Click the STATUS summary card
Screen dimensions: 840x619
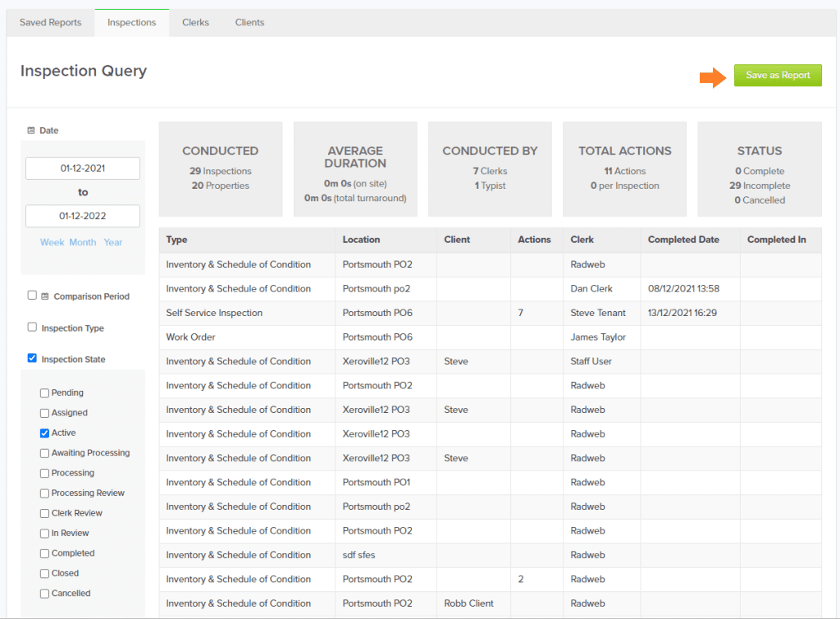point(760,169)
